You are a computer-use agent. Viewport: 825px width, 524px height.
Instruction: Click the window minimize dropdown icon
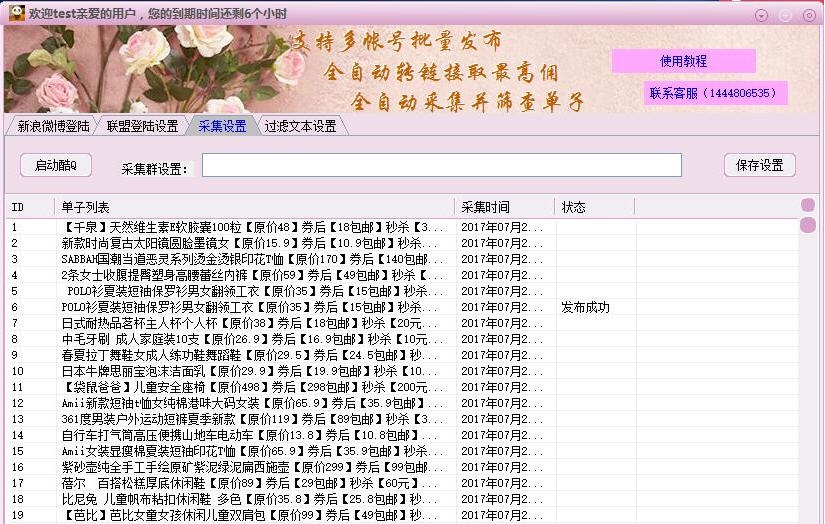pyautogui.click(x=761, y=15)
